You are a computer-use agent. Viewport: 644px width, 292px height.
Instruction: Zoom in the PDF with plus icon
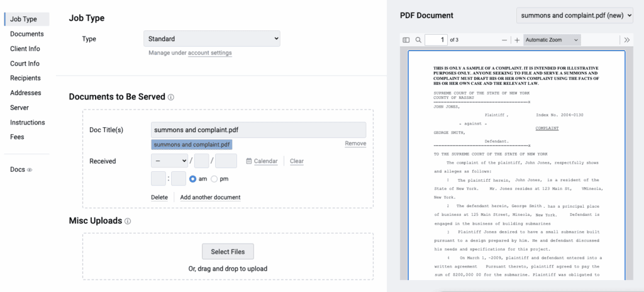tap(517, 40)
